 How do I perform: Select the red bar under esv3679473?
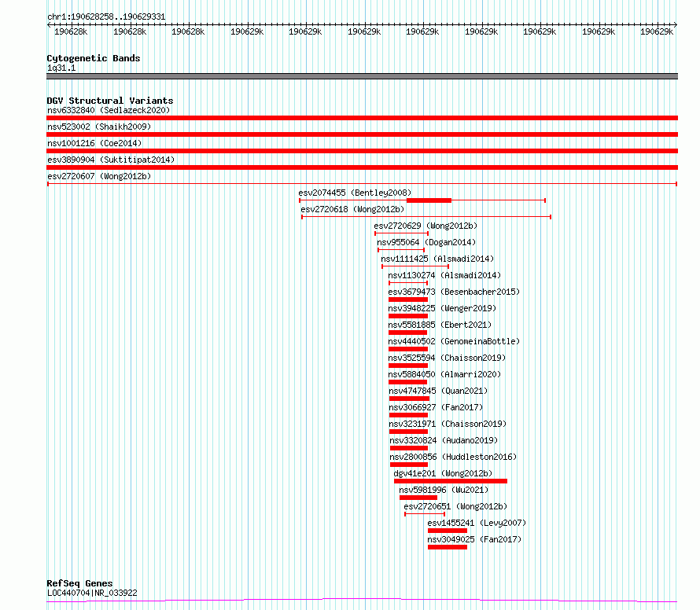click(408, 299)
